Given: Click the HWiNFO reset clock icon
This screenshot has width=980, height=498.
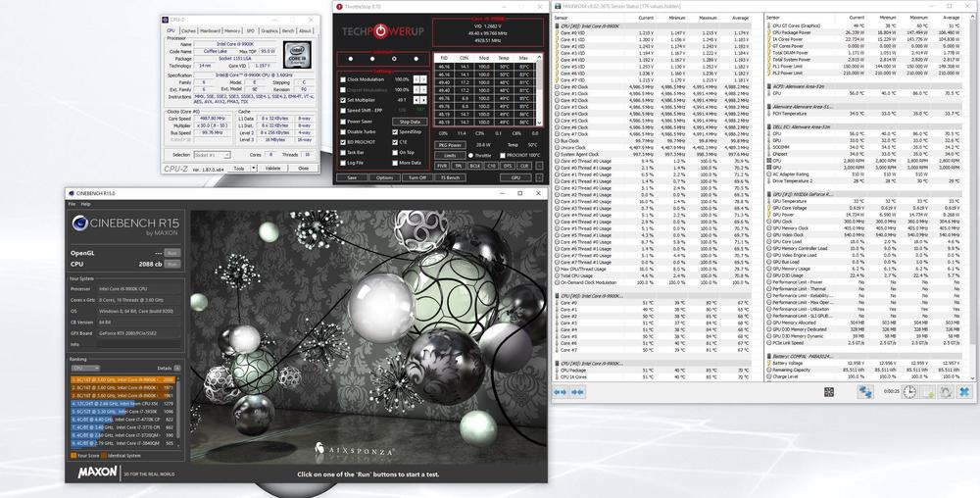Looking at the screenshot, I should [x=910, y=390].
